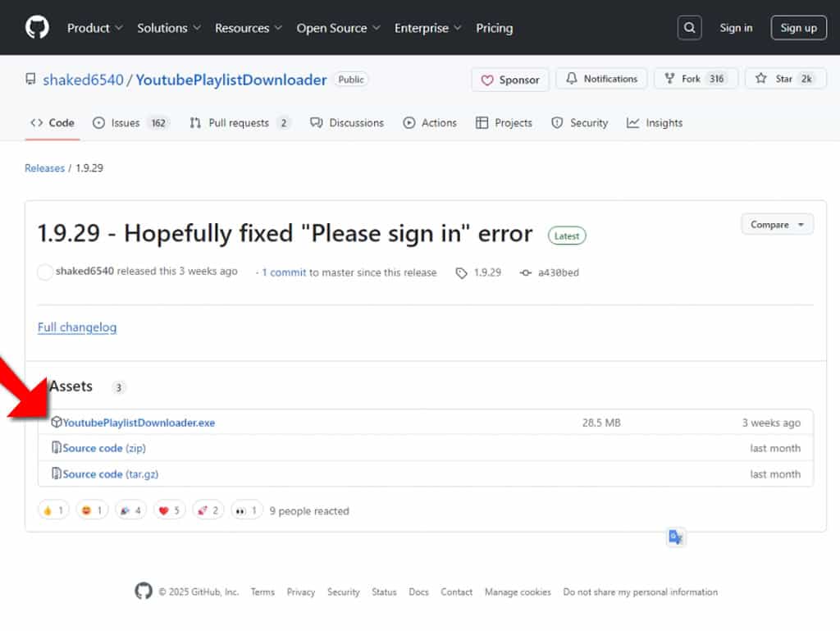Open the Compare dropdown
840x631 pixels.
pos(777,225)
